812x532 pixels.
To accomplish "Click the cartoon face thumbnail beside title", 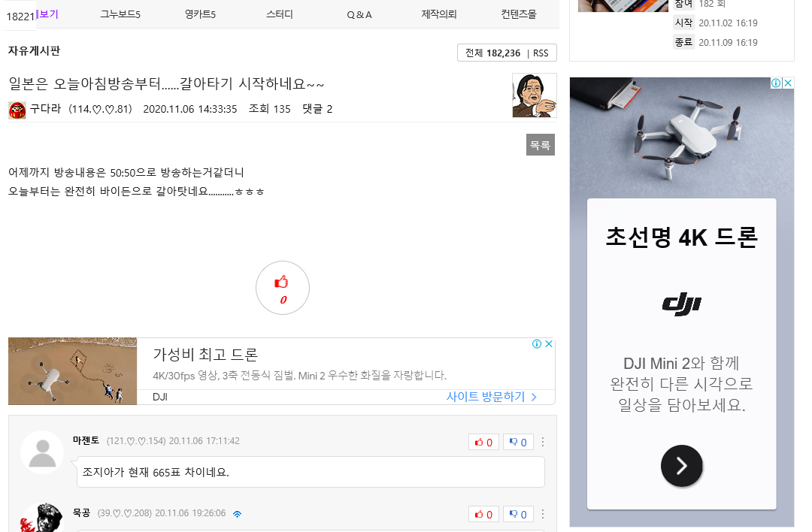I will coord(535,95).
